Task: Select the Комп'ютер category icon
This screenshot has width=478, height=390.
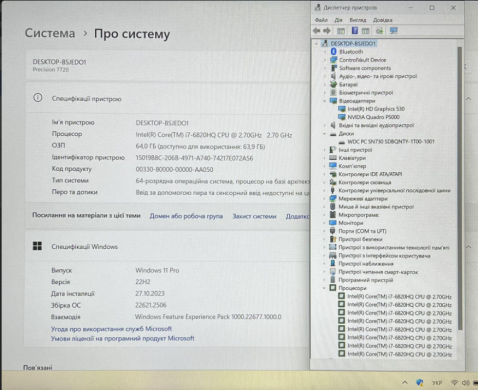Action: pyautogui.click(x=333, y=166)
